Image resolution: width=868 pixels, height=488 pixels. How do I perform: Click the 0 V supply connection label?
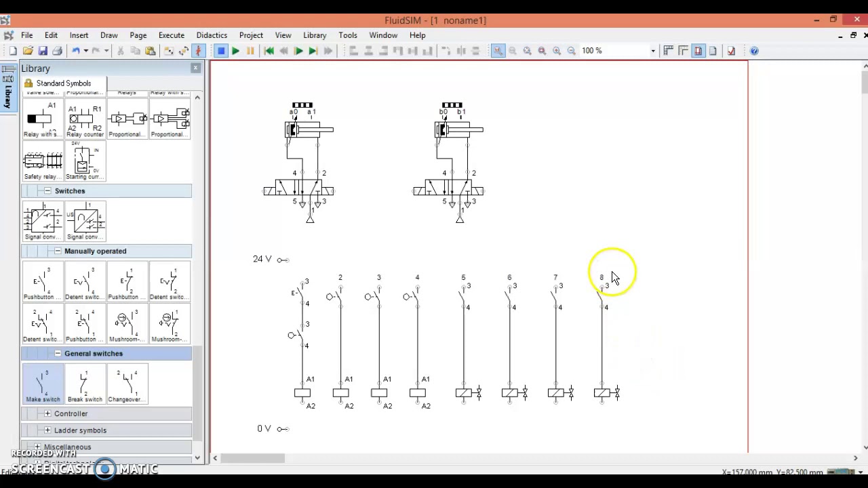coord(264,429)
